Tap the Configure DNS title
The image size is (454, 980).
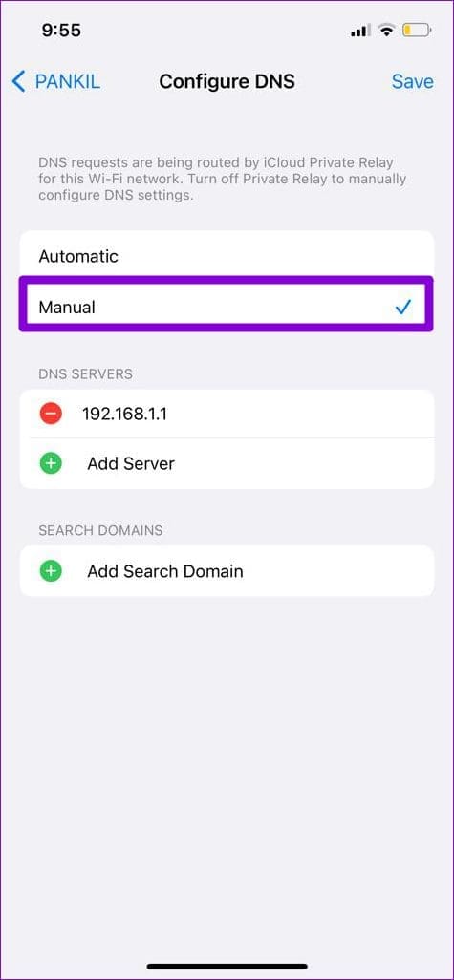click(227, 82)
